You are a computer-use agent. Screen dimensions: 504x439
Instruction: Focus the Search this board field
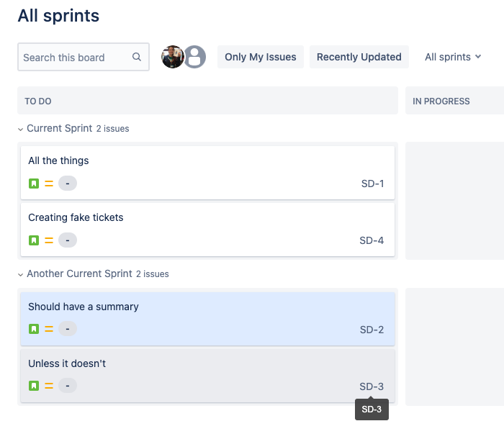[75, 58]
